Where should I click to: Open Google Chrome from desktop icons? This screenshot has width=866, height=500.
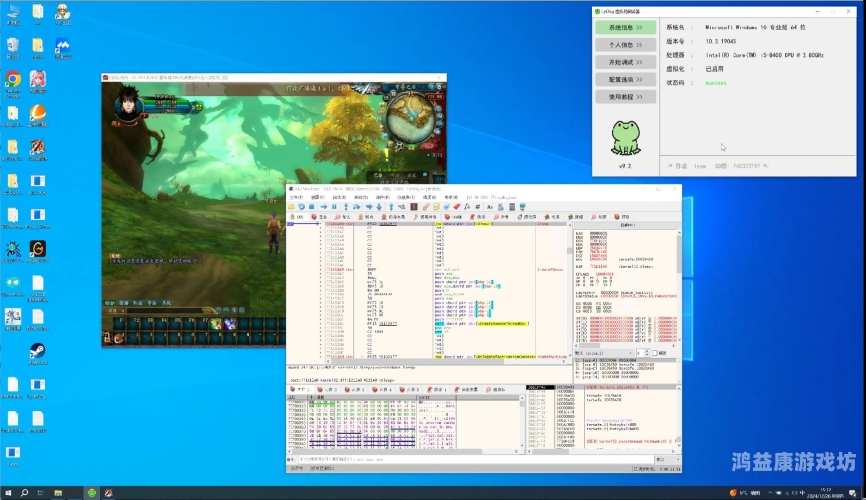(12, 79)
